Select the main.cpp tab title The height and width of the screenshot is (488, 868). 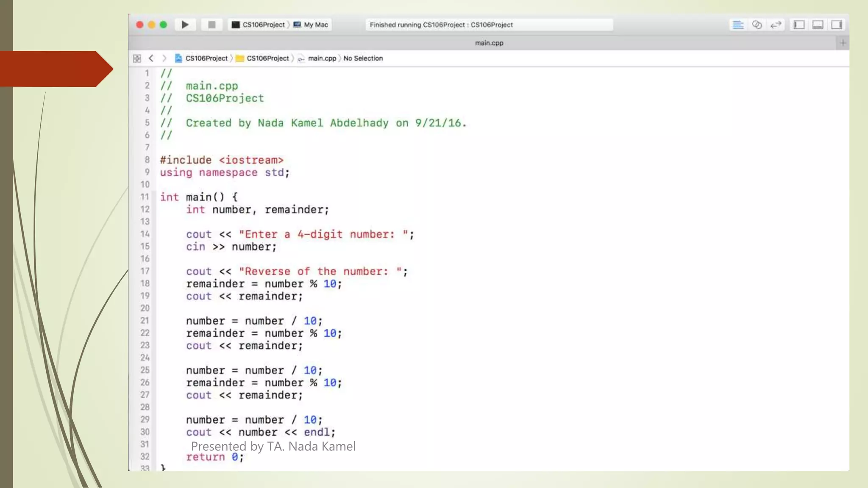[489, 43]
